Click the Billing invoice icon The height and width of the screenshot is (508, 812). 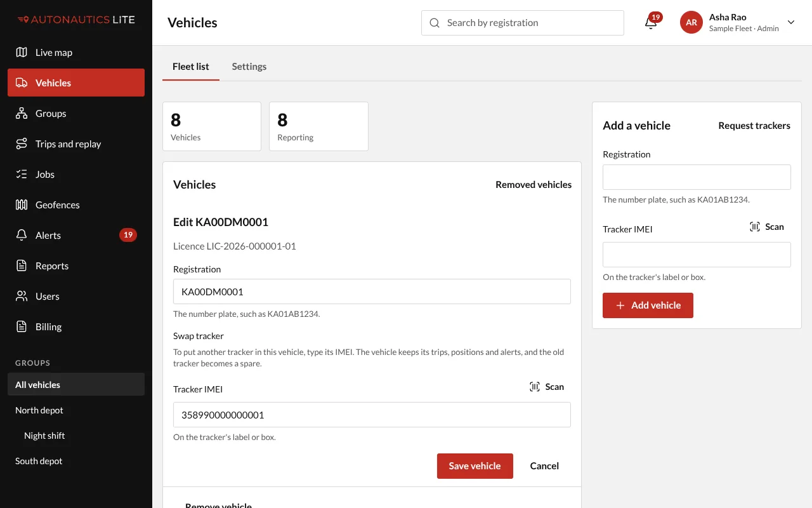coord(22,326)
